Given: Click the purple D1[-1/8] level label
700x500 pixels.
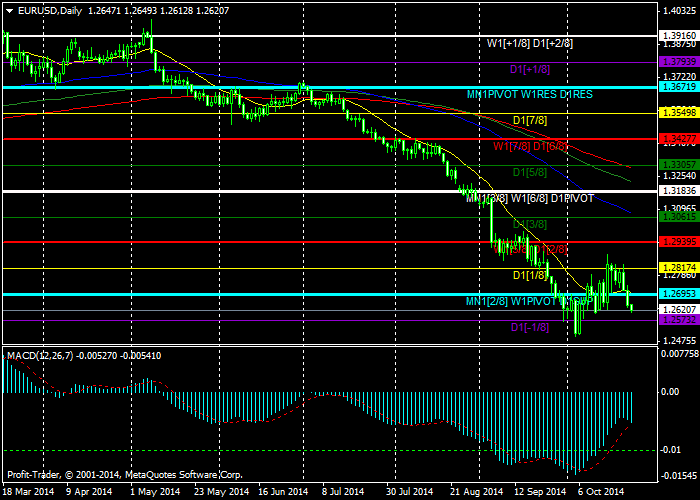Looking at the screenshot, I should [530, 327].
